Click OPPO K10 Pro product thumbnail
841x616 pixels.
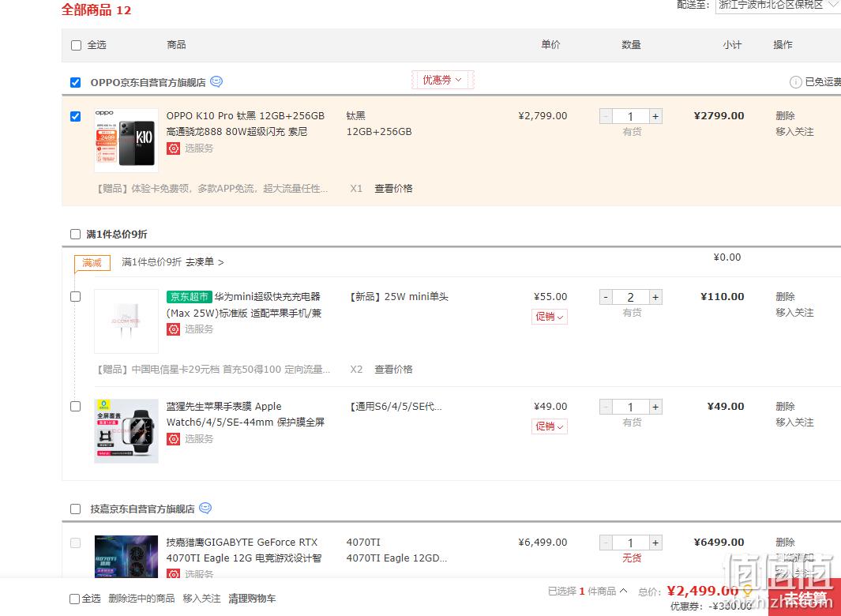[x=126, y=141]
